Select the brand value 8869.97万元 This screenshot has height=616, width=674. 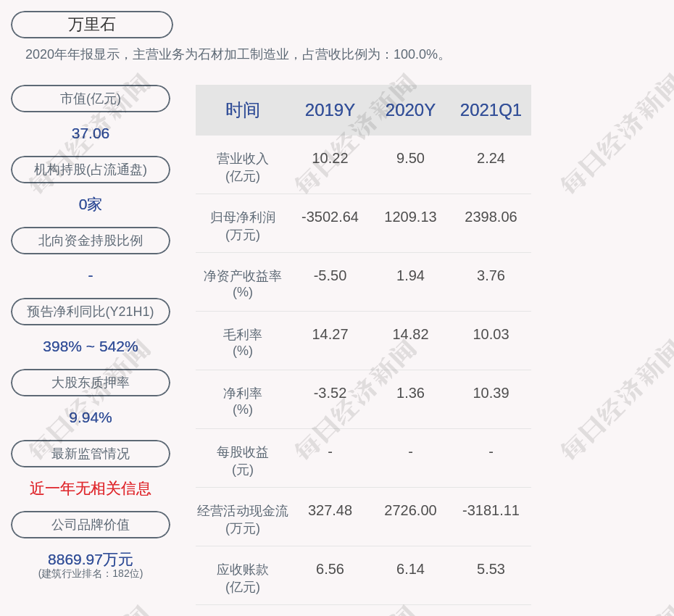pyautogui.click(x=91, y=559)
